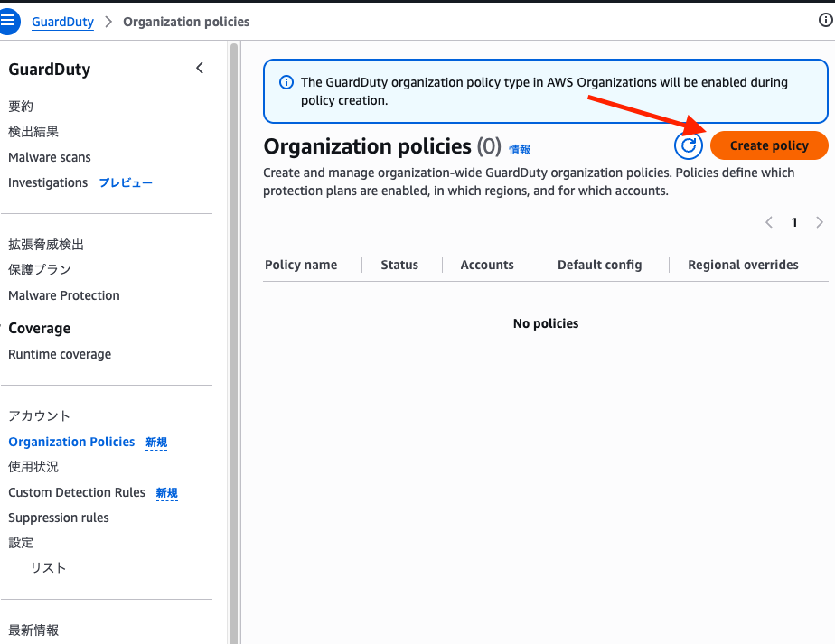Click the Policy name column header
The height and width of the screenshot is (644, 835).
coord(301,265)
